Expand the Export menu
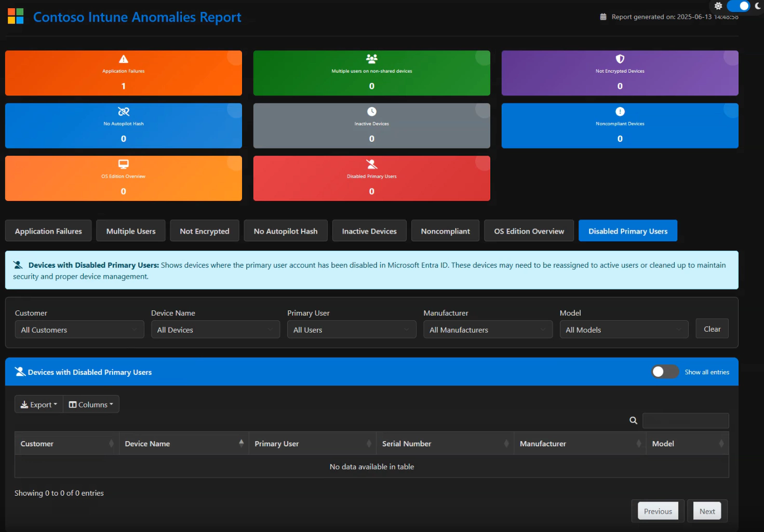 click(x=38, y=404)
